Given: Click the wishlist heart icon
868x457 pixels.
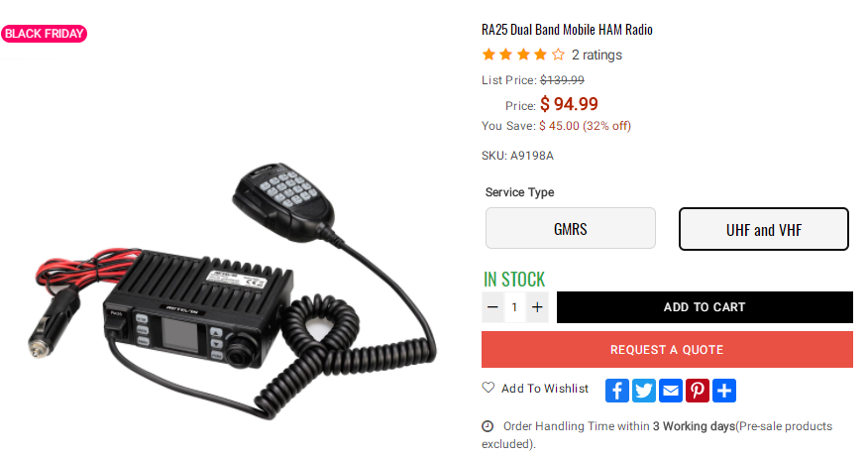Looking at the screenshot, I should [x=488, y=388].
